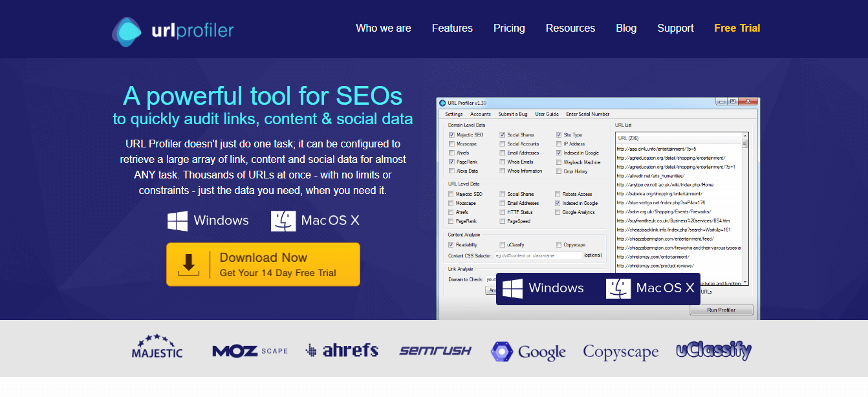This screenshot has height=397, width=868.
Task: Click the Mac Finder logo in the banner over the app screenshot
Action: pos(618,288)
